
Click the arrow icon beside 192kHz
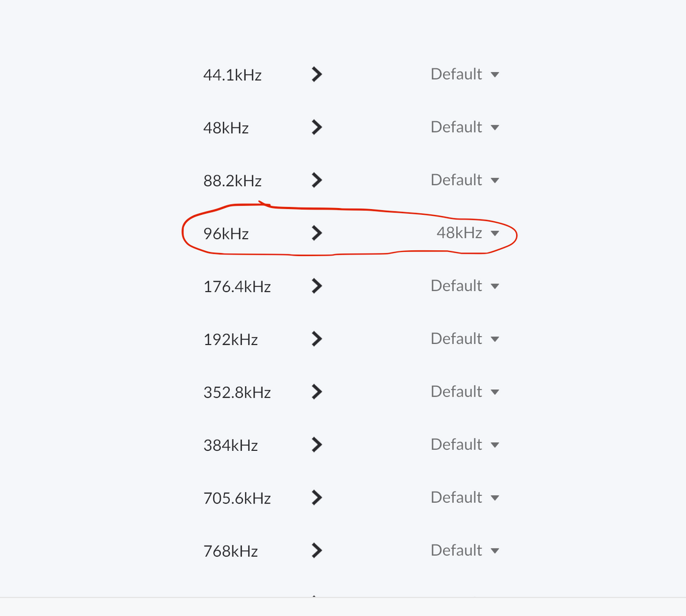(x=317, y=339)
